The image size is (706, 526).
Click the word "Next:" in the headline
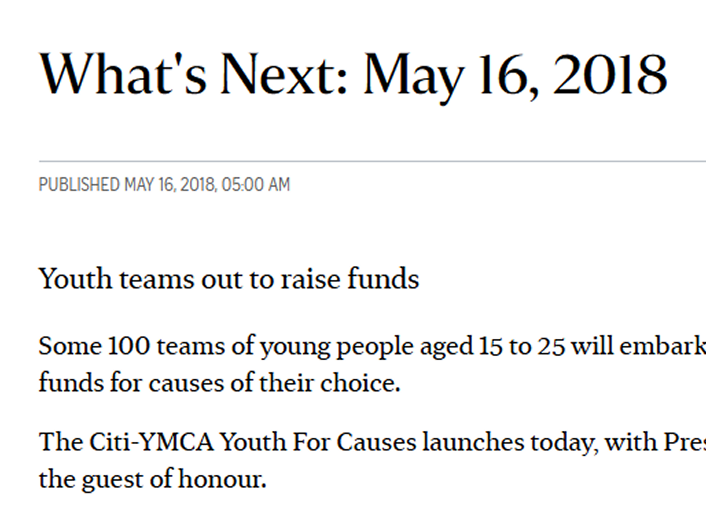pos(285,75)
